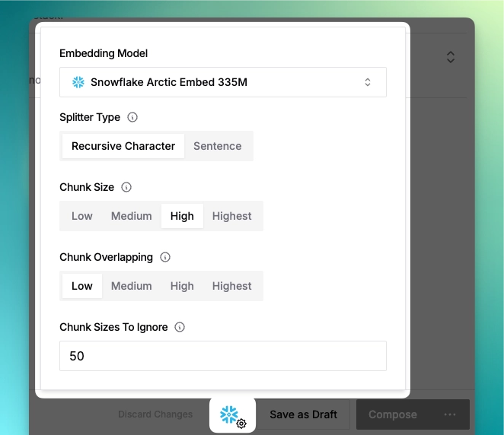Image resolution: width=504 pixels, height=435 pixels.
Task: Open Compose more options ellipsis
Action: point(450,414)
